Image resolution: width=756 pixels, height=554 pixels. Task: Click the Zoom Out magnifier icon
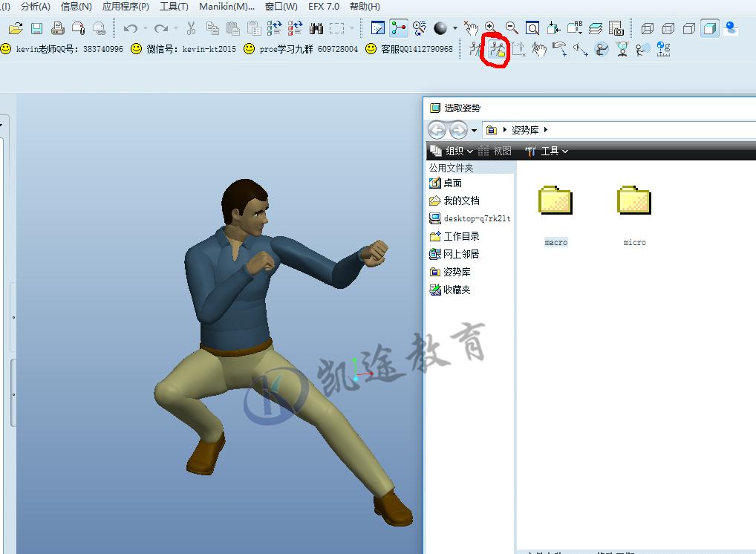tap(511, 27)
